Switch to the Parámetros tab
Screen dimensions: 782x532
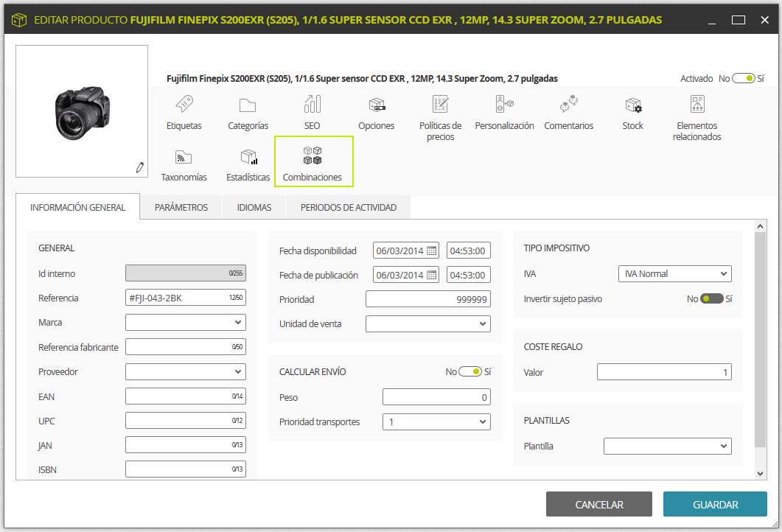point(181,207)
